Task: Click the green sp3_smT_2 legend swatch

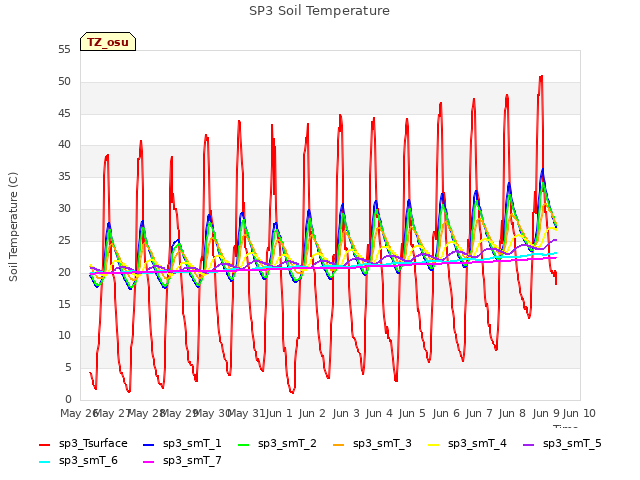Action: pos(244,444)
